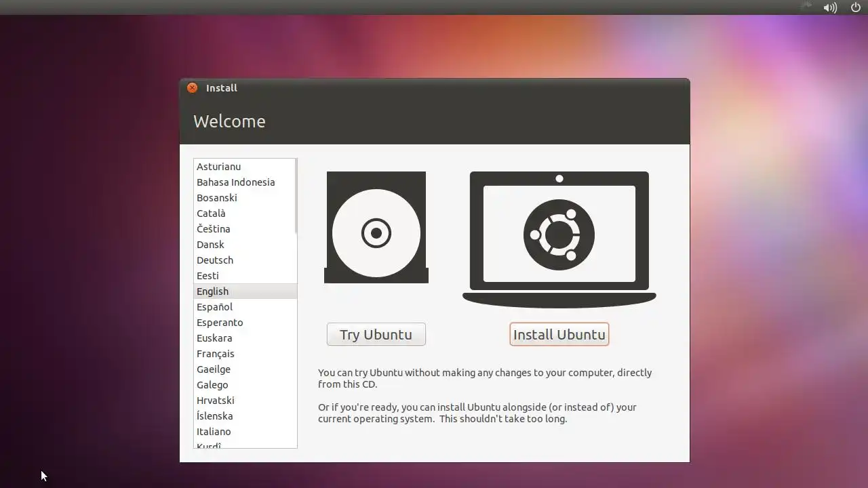
Task: Click the network indicator in top panel
Action: click(806, 7)
